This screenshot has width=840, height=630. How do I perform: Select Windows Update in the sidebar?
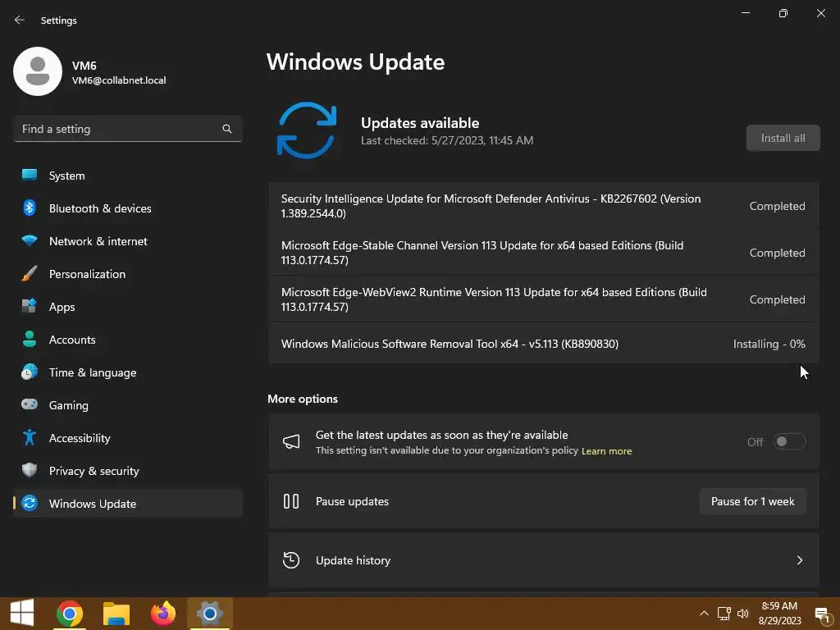(x=127, y=503)
